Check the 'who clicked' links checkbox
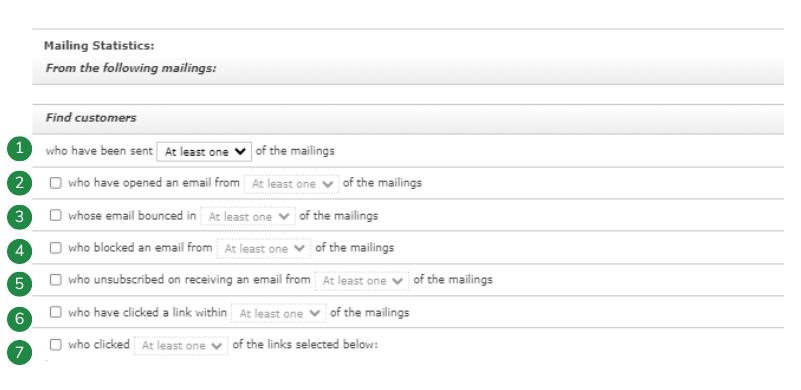The image size is (801, 390). click(x=56, y=345)
